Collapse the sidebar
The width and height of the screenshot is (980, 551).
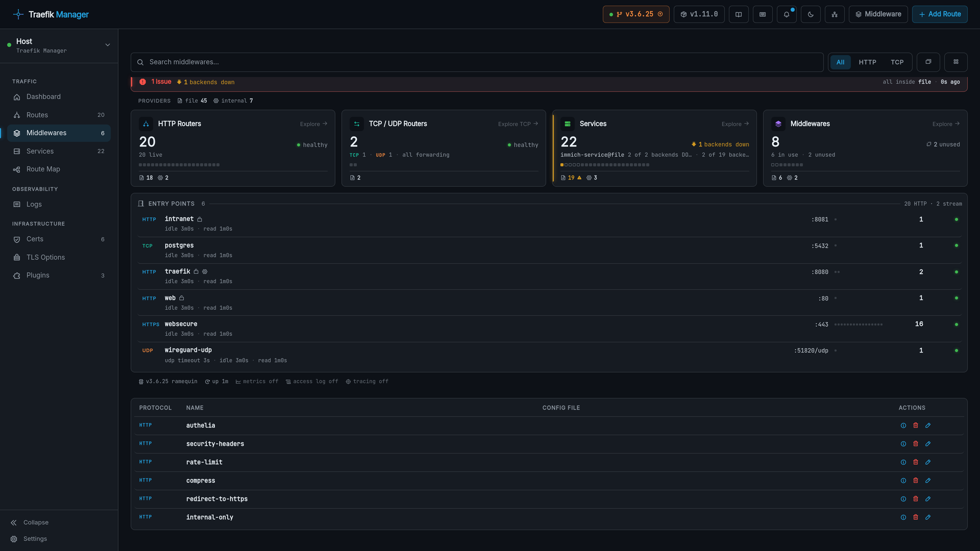(30, 522)
